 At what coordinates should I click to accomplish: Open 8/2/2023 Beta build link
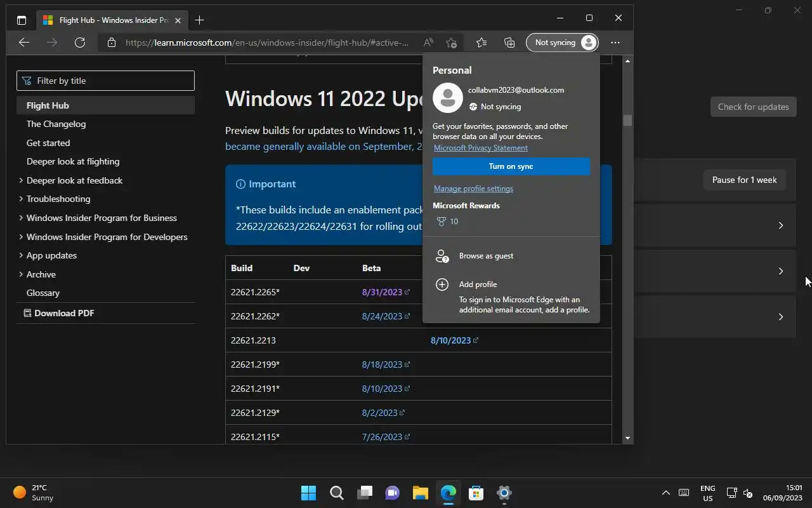click(383, 413)
